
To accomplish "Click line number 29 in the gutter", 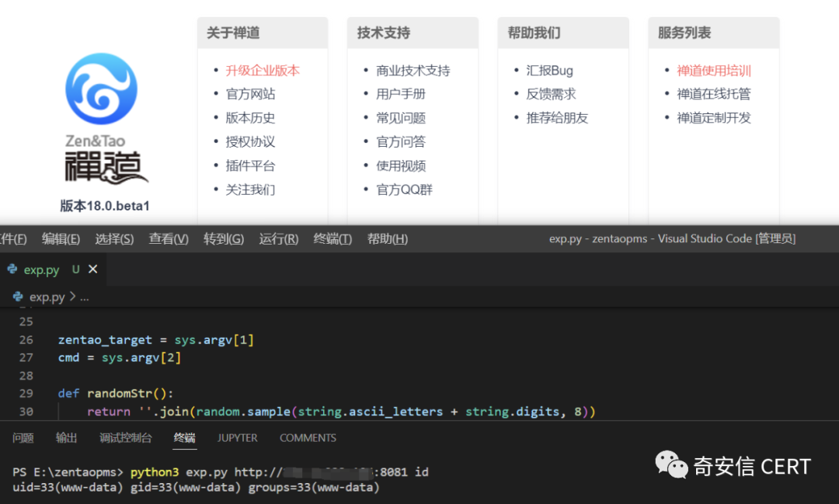I will 26,393.
